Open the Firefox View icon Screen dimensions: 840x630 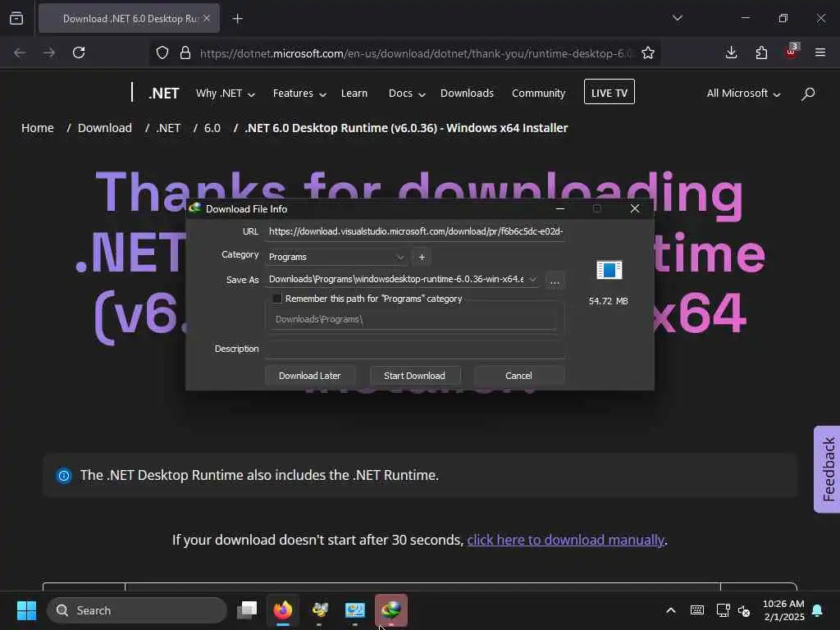point(16,19)
